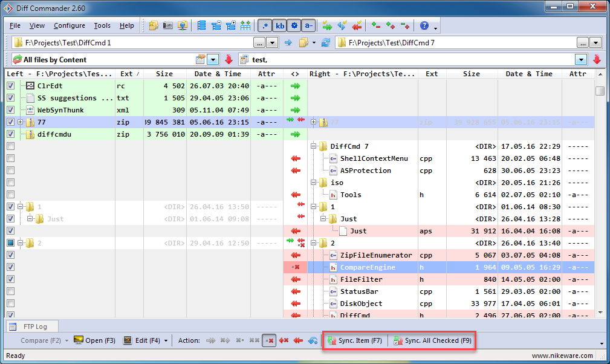Screen dimensions: 610x364
Task: Check the checkbox for DiffCmd 7 row
Action: point(10,146)
